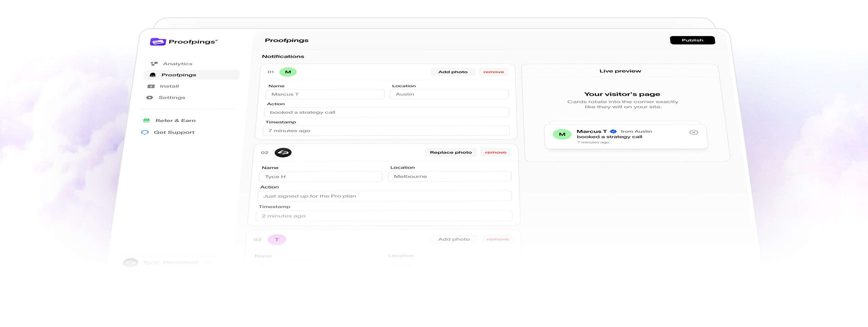Screen dimensions: 868x327
Task: Click Replace photo for notification 02
Action: (x=451, y=152)
